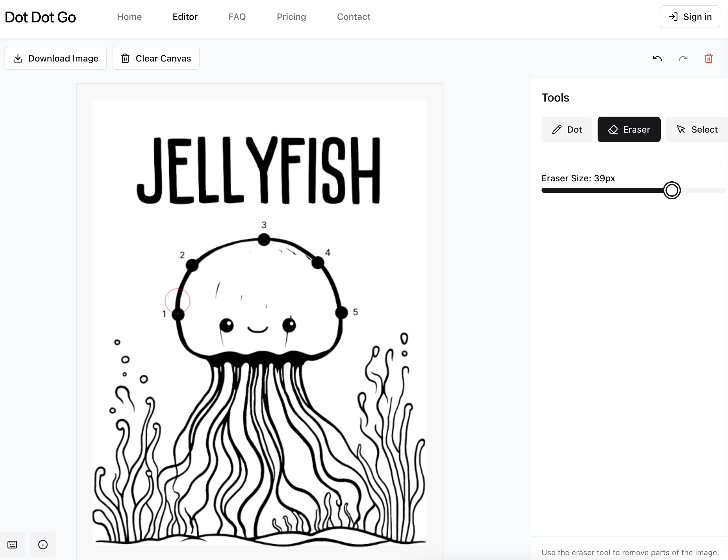This screenshot has height=560, width=728.
Task: Switch to the Editor tab
Action: (x=185, y=17)
